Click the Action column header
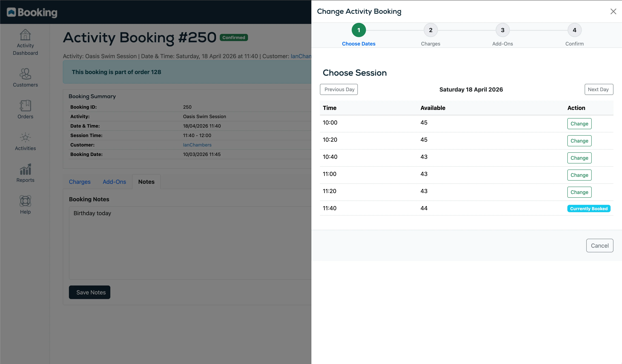Screen dimensions: 622x364 (x=576, y=108)
